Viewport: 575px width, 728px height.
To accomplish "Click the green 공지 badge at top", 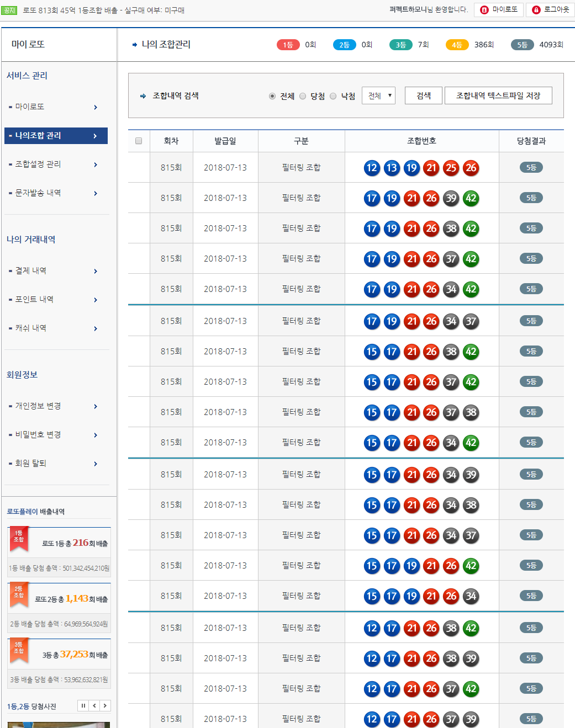I will (9, 10).
